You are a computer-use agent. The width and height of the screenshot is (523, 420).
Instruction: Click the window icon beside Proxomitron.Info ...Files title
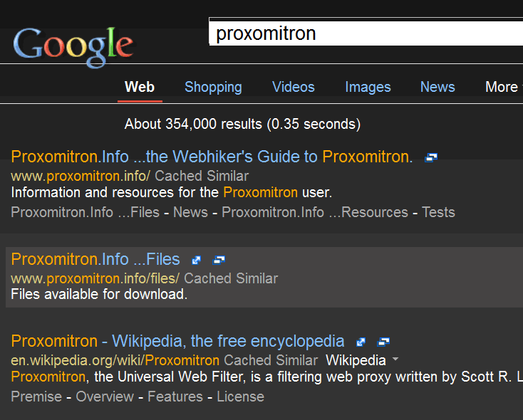pyautogui.click(x=219, y=260)
